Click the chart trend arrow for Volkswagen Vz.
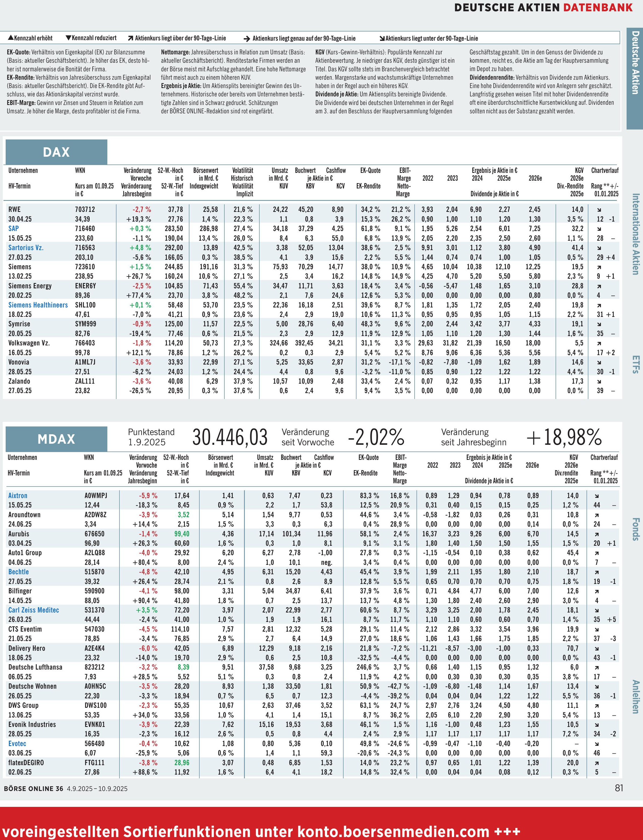The height and width of the screenshot is (840, 643). pyautogui.click(x=599, y=344)
